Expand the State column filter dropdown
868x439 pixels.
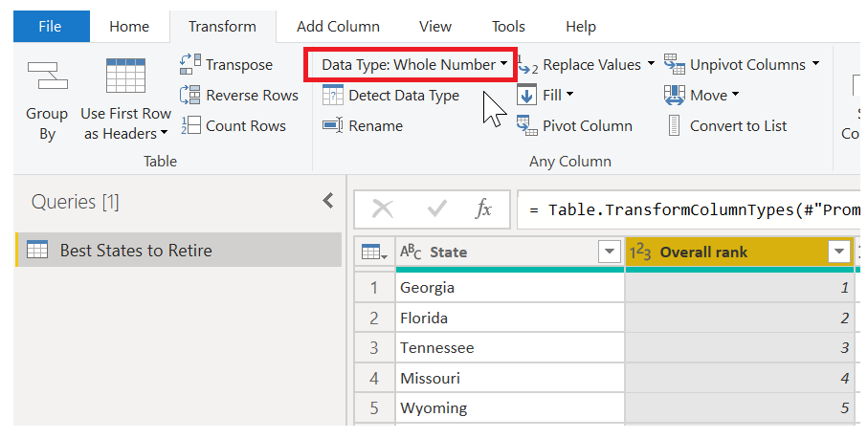click(x=609, y=252)
